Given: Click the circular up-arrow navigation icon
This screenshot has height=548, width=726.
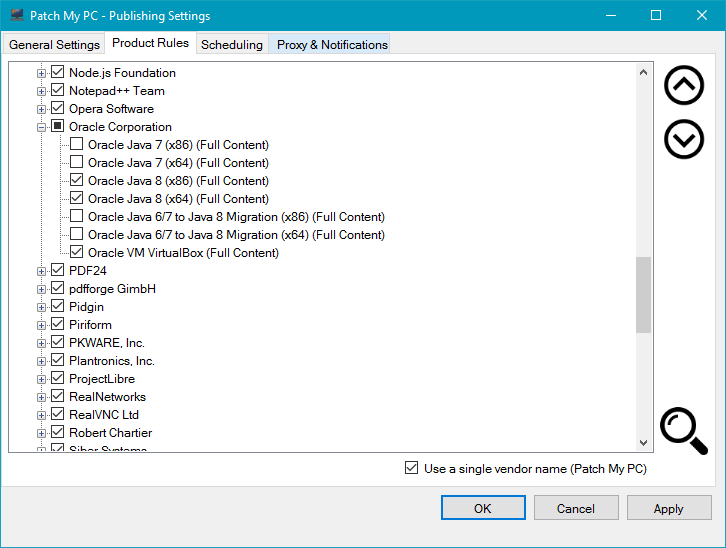Looking at the screenshot, I should (684, 85).
